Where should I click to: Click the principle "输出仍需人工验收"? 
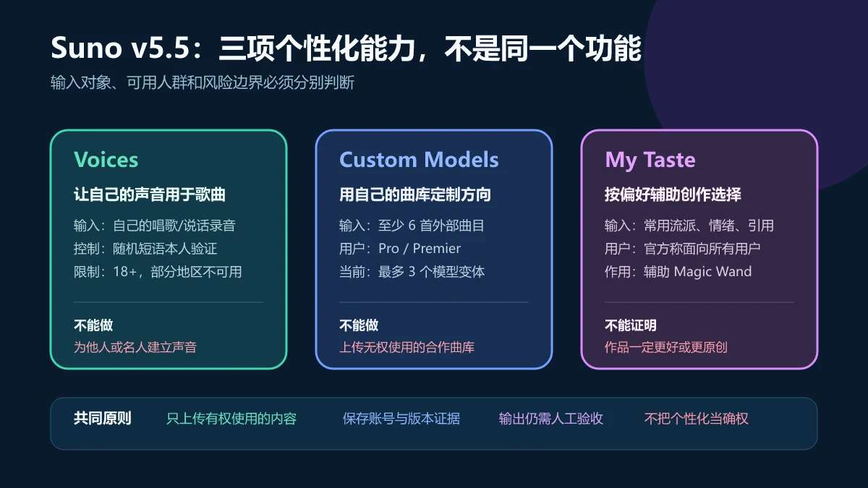click(x=551, y=419)
